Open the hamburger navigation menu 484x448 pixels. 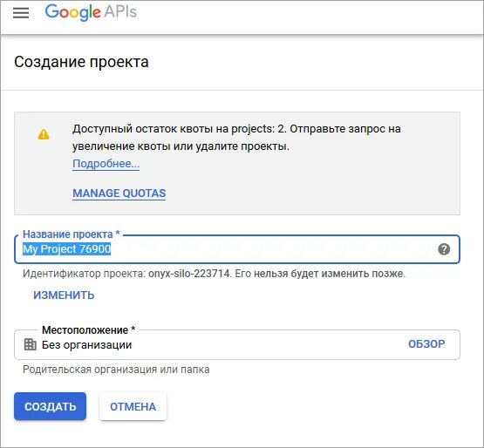pyautogui.click(x=21, y=13)
